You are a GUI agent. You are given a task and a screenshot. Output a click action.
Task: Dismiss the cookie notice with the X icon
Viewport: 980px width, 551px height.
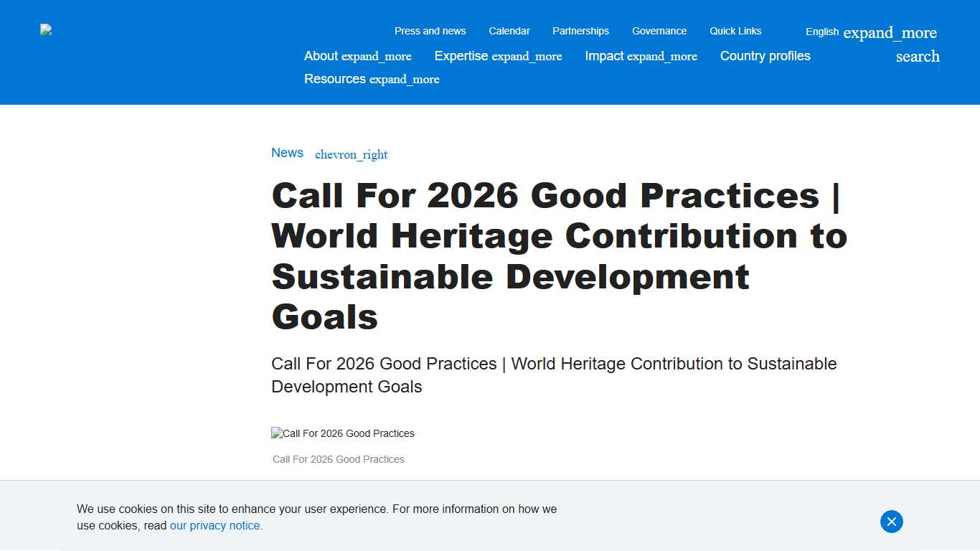pos(891,522)
